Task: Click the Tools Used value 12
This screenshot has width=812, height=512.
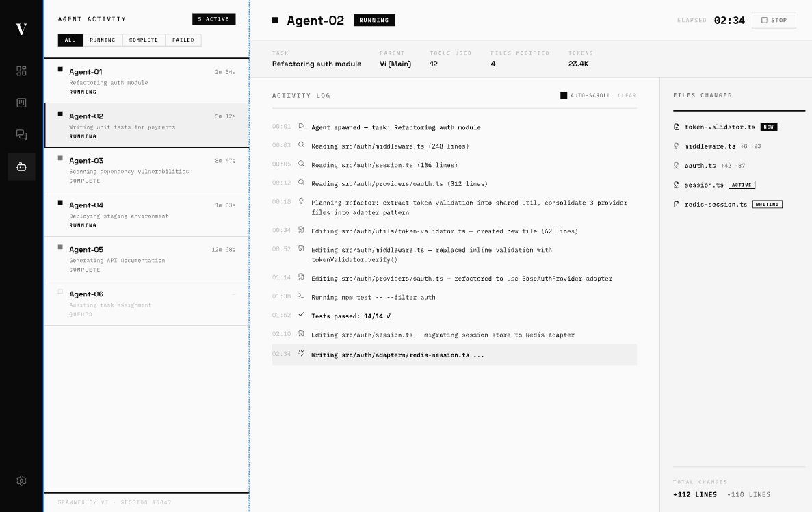Action: 434,64
